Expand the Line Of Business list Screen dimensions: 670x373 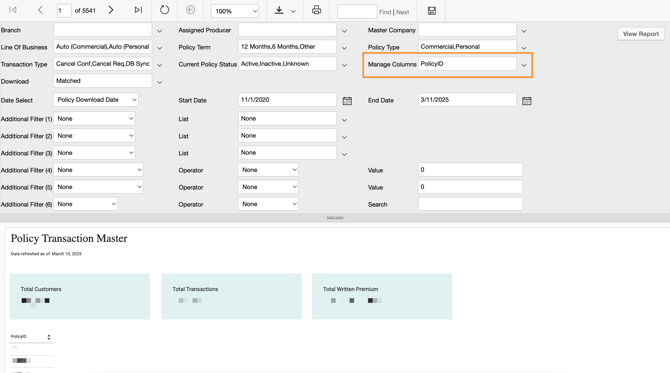pos(159,48)
